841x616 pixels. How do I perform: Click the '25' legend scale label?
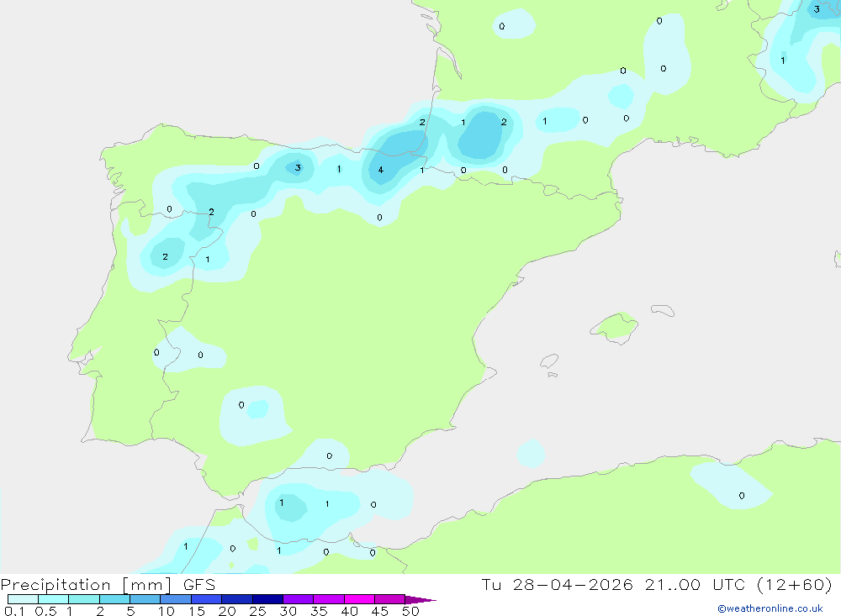pyautogui.click(x=257, y=611)
